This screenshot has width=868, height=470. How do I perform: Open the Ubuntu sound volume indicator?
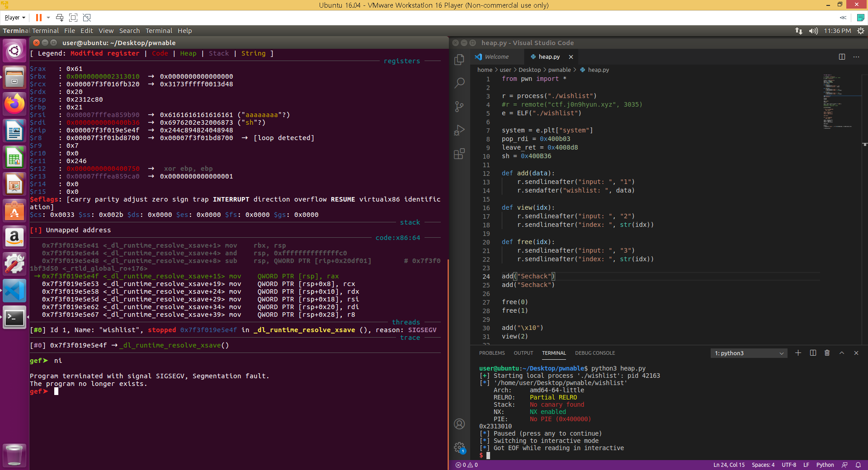click(813, 31)
